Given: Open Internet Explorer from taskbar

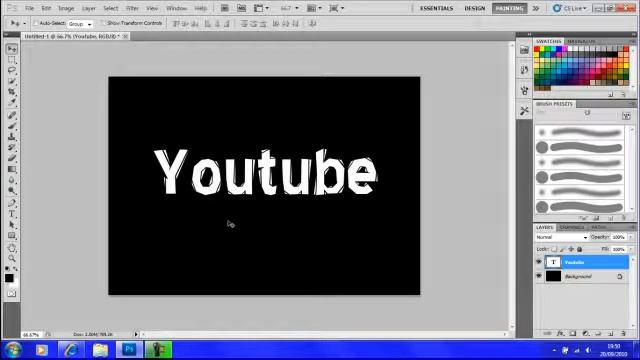Looking at the screenshot, I should 71,350.
